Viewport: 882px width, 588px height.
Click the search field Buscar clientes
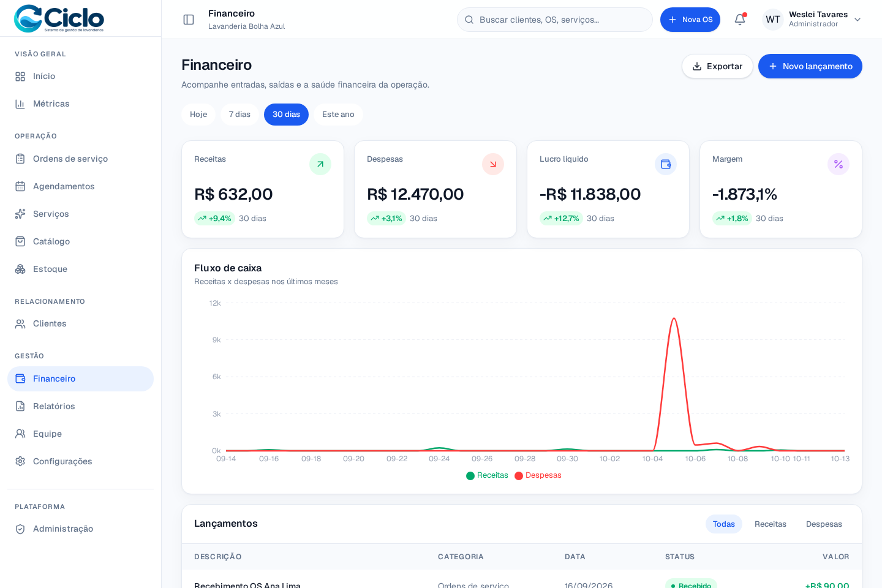point(555,20)
